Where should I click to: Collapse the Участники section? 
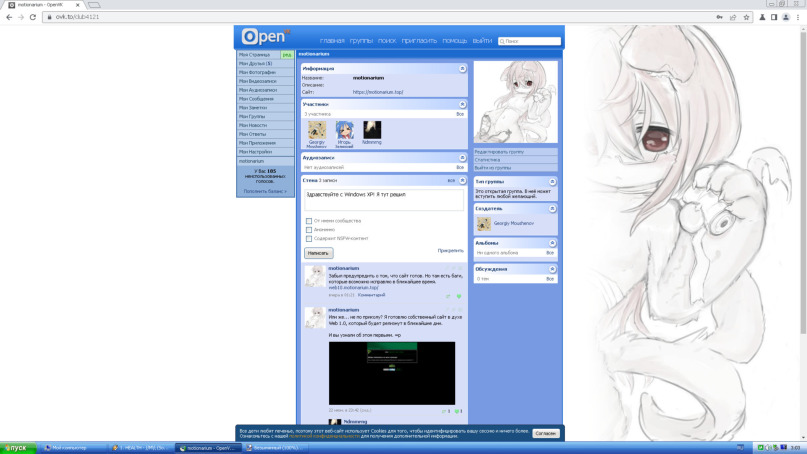pos(462,104)
